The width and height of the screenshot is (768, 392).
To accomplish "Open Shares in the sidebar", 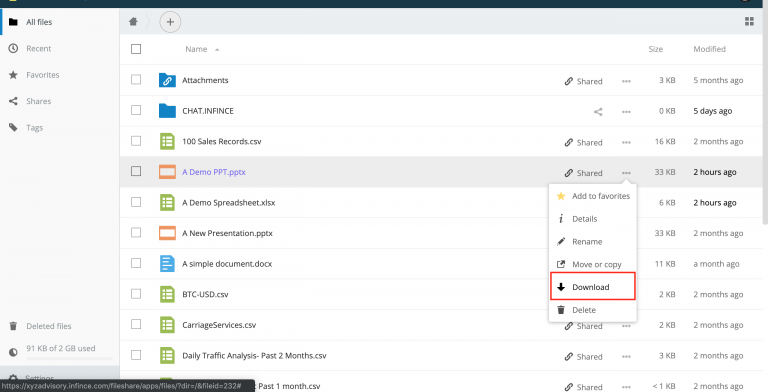I will click(60, 101).
